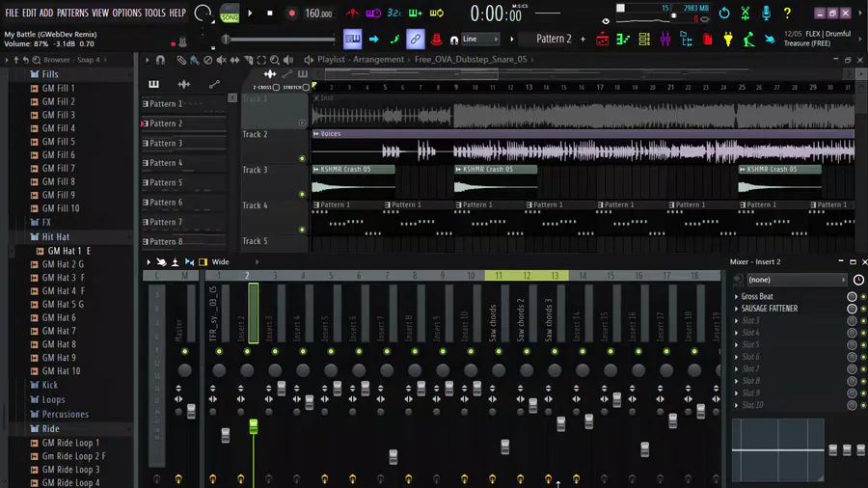Click the Voices clip menu arrow
The image size is (868, 488).
316,134
